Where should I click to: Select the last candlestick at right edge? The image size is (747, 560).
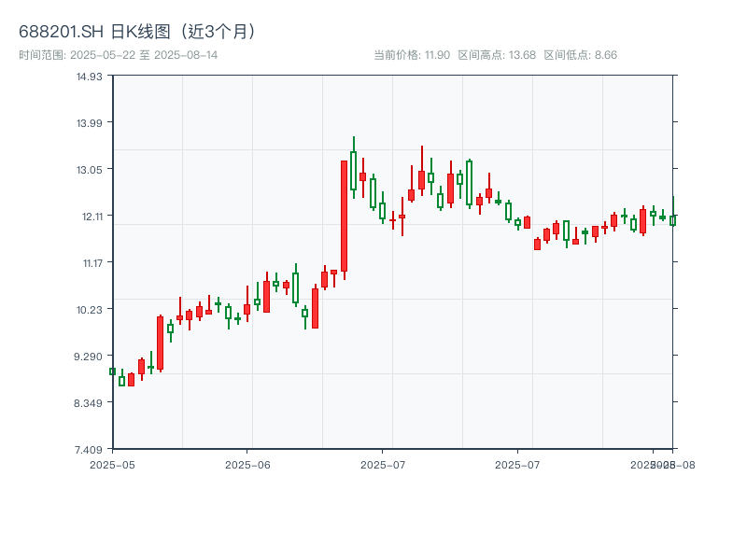[672, 220]
